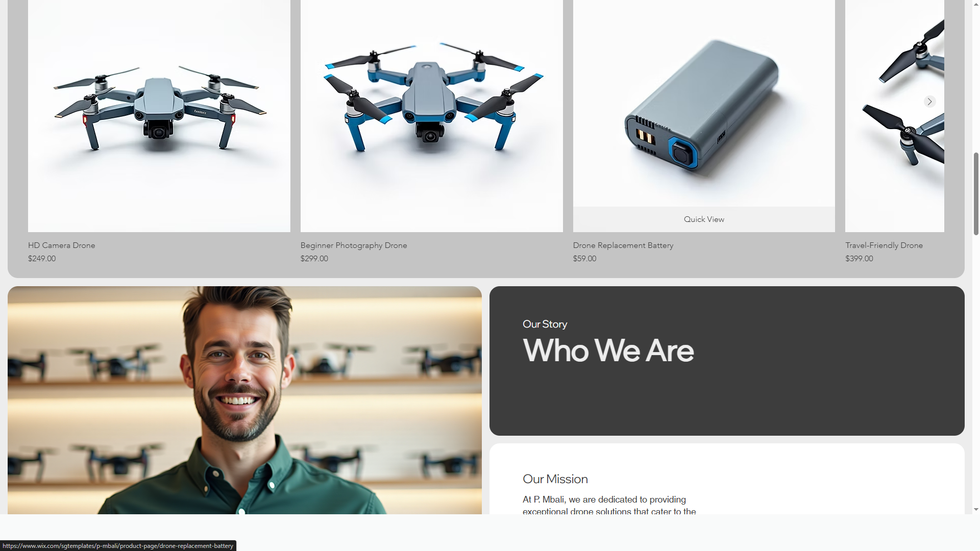This screenshot has width=980, height=551.
Task: Follow the Drone Replacement Battery name link
Action: (623, 245)
